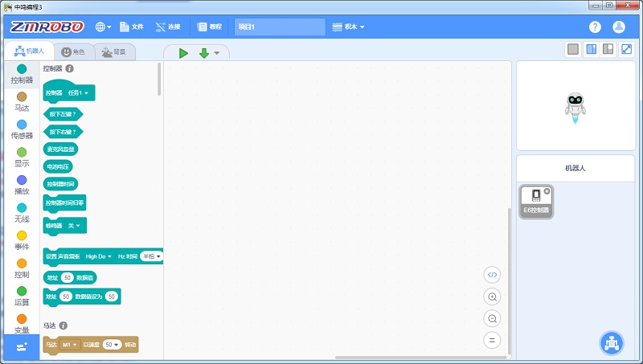Select the 播放 block category
The height and width of the screenshot is (364, 643).
coord(22,185)
